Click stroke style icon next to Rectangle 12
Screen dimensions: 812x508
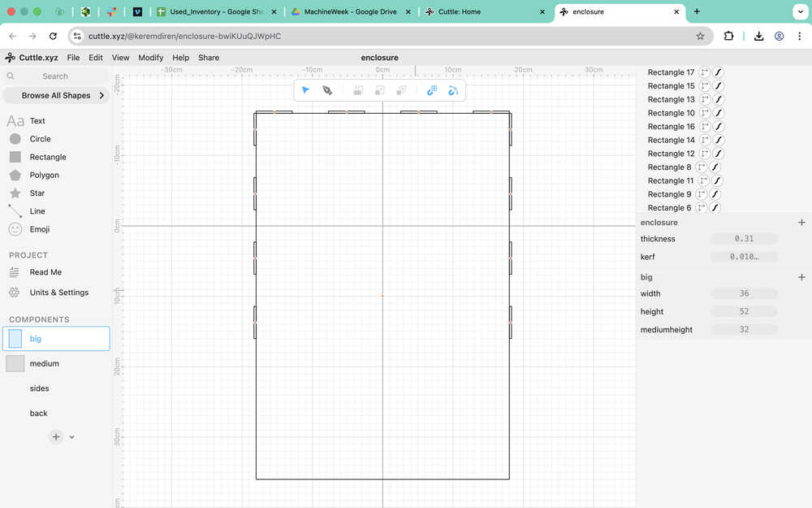(x=719, y=154)
